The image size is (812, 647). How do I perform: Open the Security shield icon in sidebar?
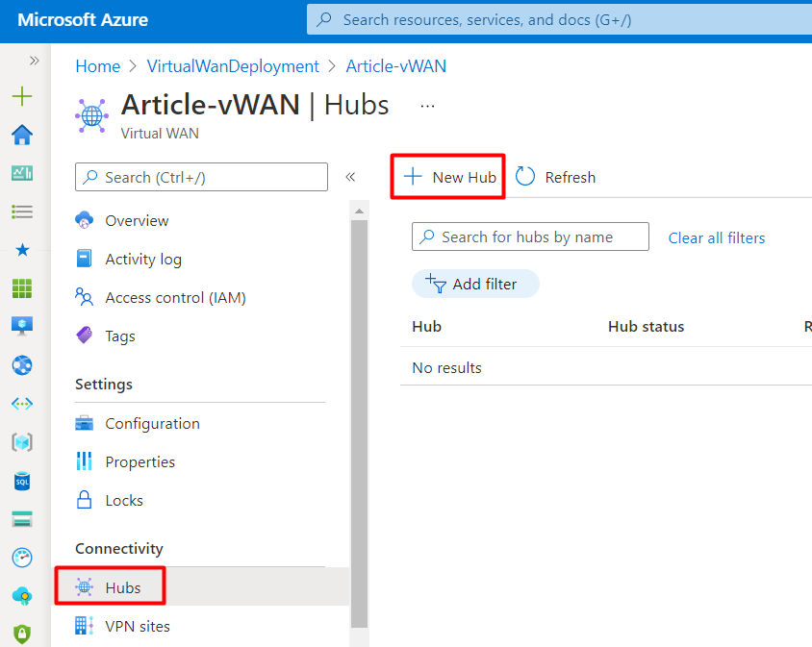[x=22, y=634]
